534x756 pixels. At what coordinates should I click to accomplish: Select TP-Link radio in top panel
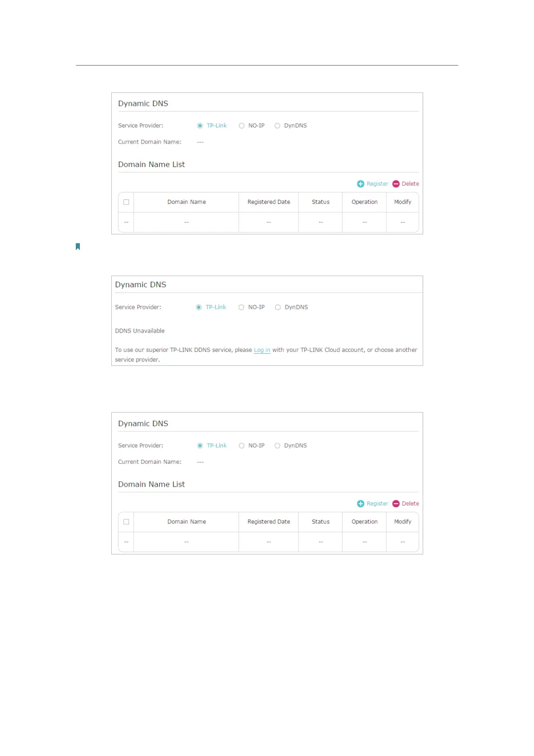click(200, 126)
